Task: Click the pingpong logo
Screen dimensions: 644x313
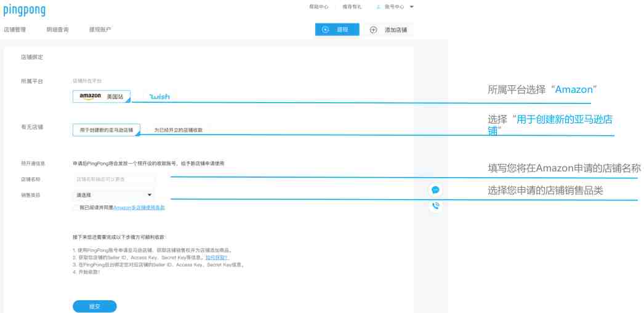Action: (x=24, y=10)
